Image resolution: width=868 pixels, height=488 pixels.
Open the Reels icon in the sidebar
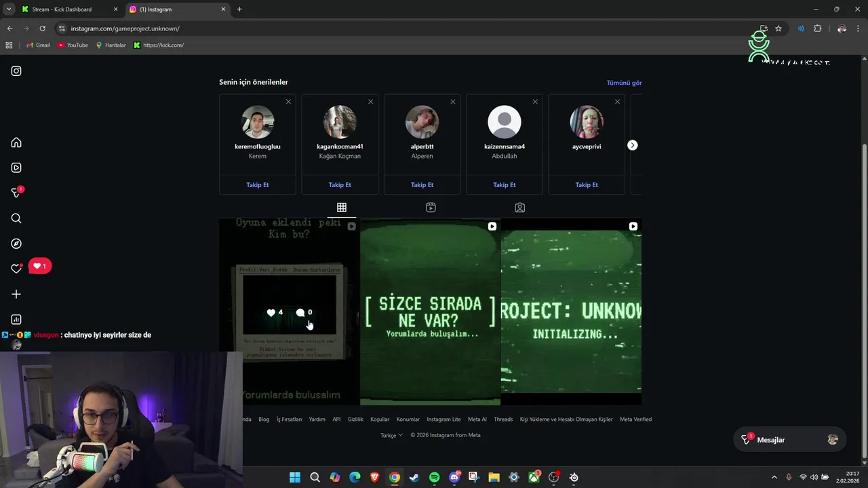[x=16, y=167]
